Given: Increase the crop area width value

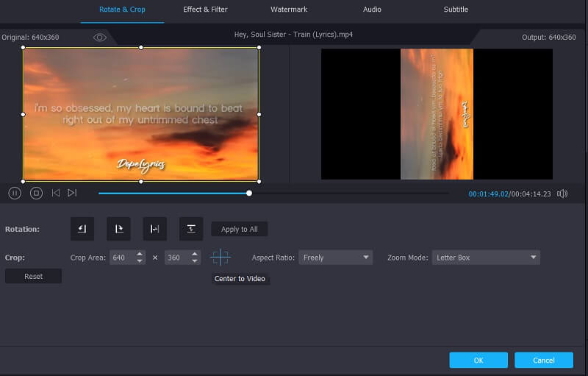Looking at the screenshot, I should coord(140,254).
